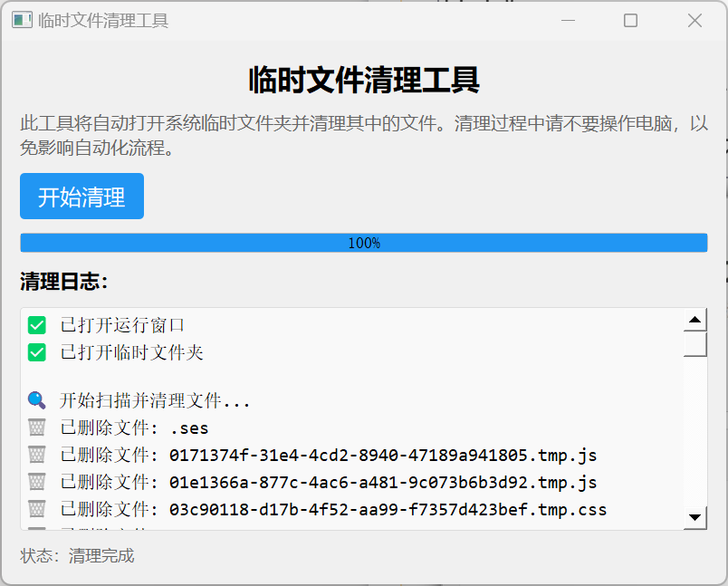Image resolution: width=728 pixels, height=586 pixels.
Task: Click the progress bar showing 100%
Action: (364, 242)
